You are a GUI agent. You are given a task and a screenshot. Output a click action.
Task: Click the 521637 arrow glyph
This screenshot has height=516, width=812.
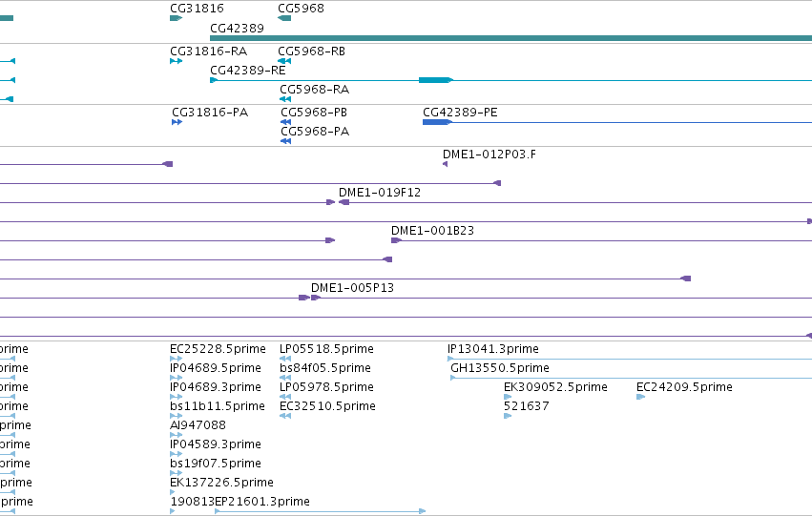tap(508, 416)
